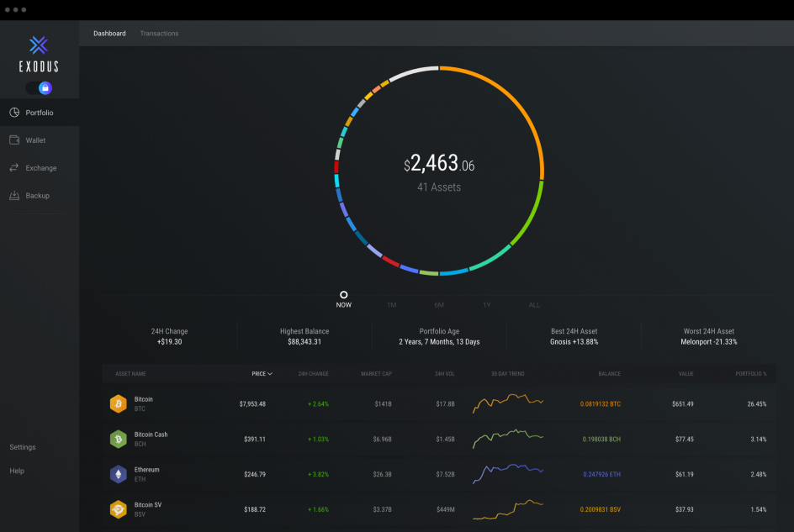The height and width of the screenshot is (532, 794).
Task: Click the Ethereum coin icon
Action: click(118, 474)
